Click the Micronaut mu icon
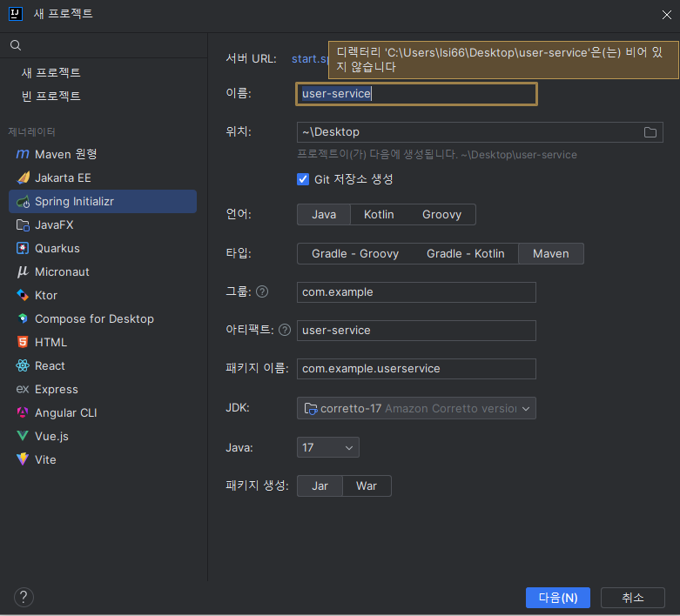The image size is (680, 616). click(23, 271)
